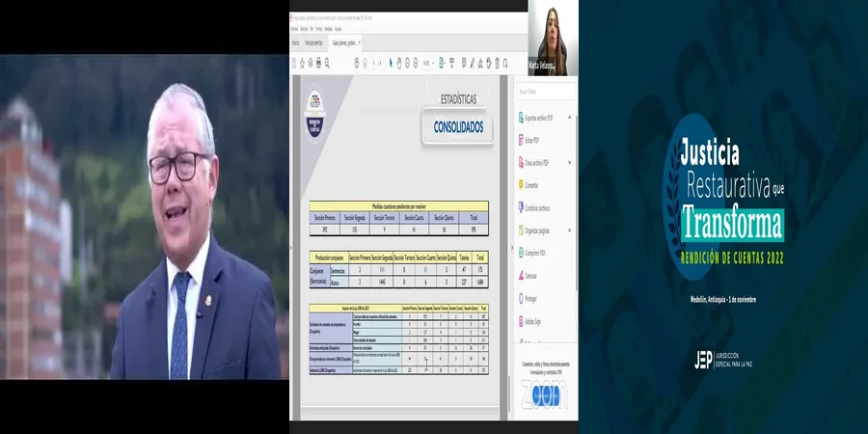The width and height of the screenshot is (868, 434).
Task: Go to previous page with up arrow icon
Action: pos(357,63)
